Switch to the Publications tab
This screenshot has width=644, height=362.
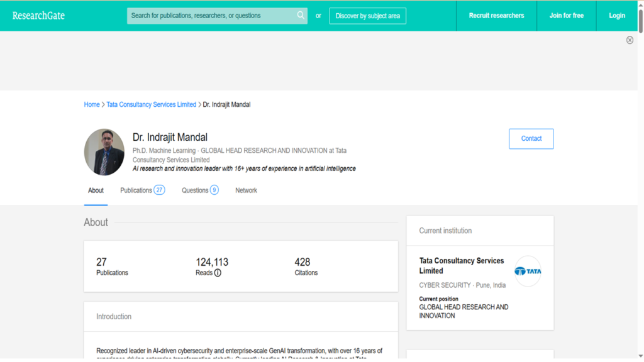point(142,190)
